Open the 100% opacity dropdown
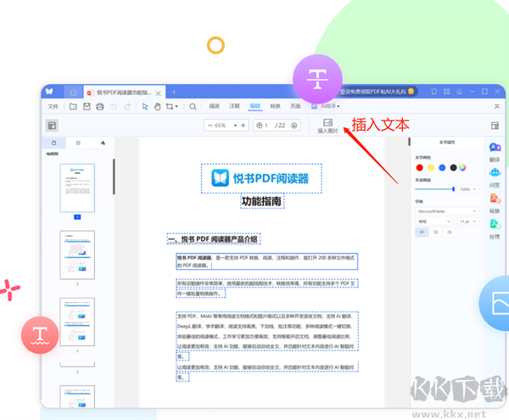 467,189
